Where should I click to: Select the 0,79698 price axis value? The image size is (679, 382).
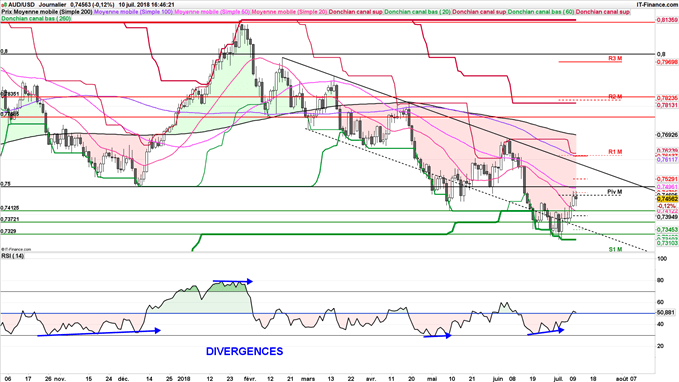pos(667,62)
